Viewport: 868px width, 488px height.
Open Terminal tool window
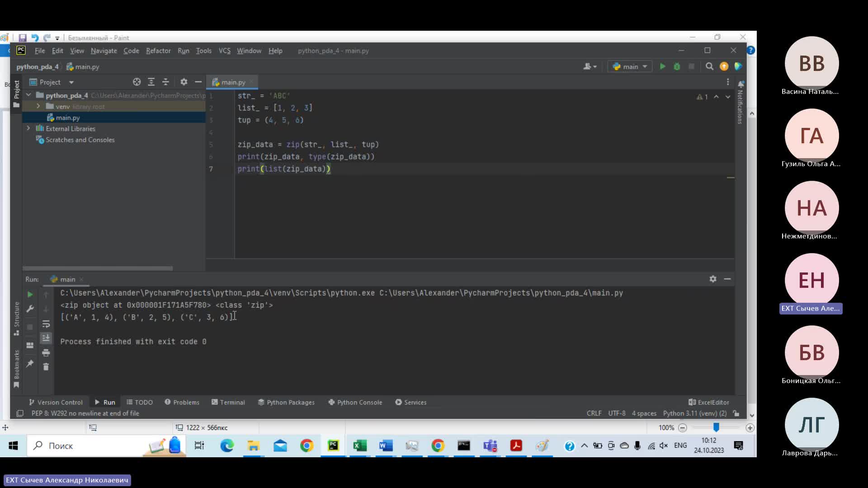[228, 402]
